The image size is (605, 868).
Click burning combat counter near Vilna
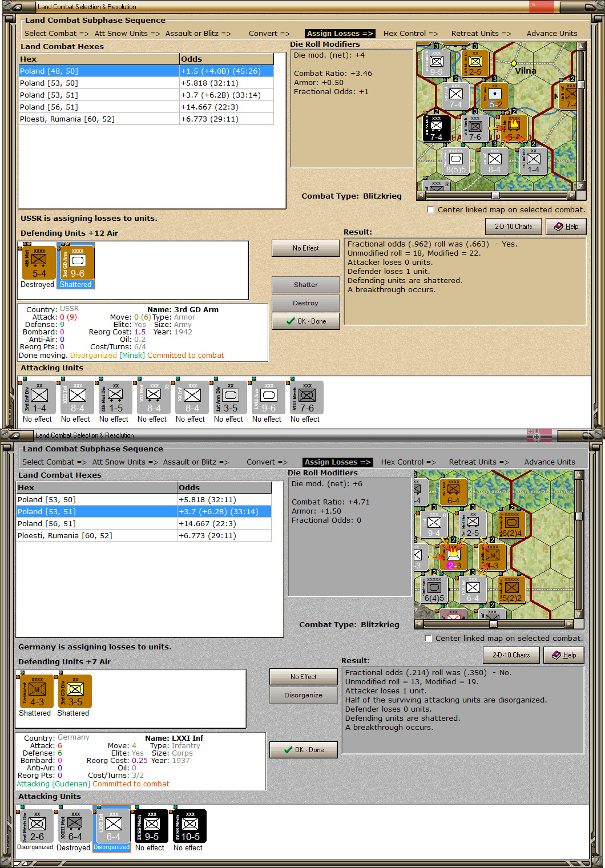pos(514,128)
